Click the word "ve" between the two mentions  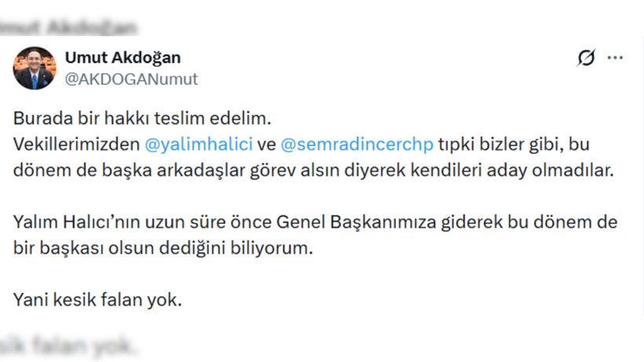265,144
